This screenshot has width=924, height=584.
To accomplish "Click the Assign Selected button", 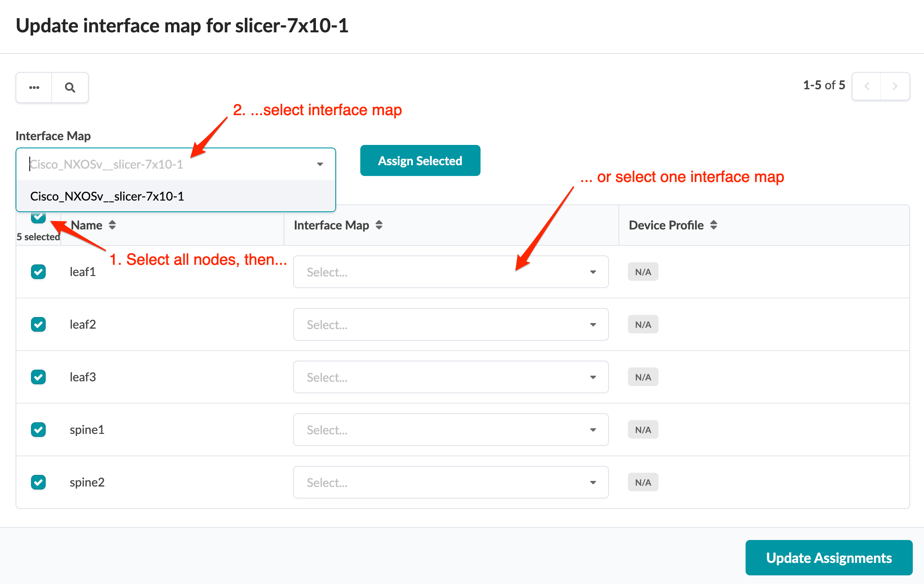I will 420,160.
